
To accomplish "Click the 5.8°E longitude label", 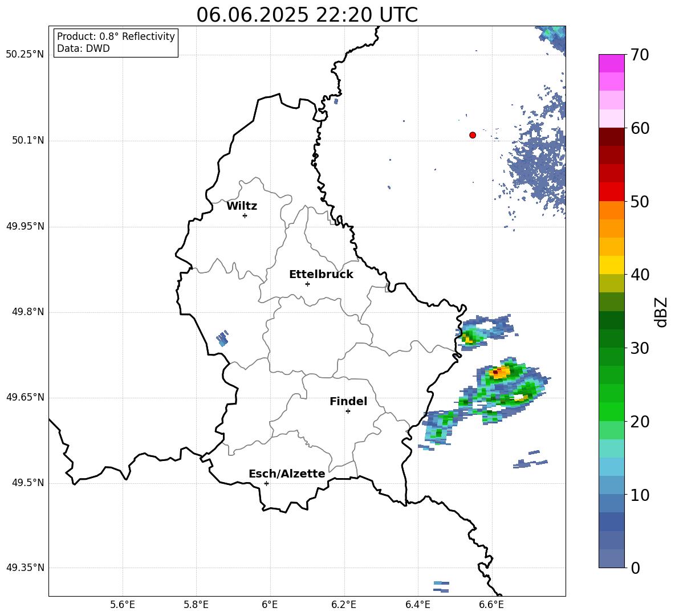I will [x=196, y=605].
